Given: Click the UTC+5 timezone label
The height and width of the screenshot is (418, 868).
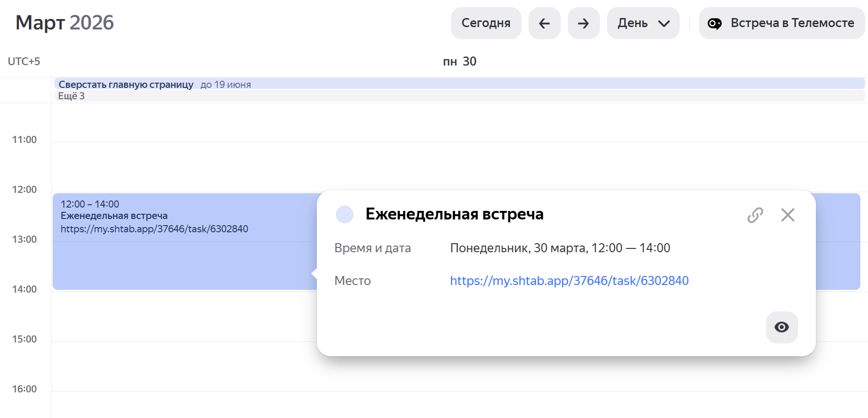Looking at the screenshot, I should (24, 62).
